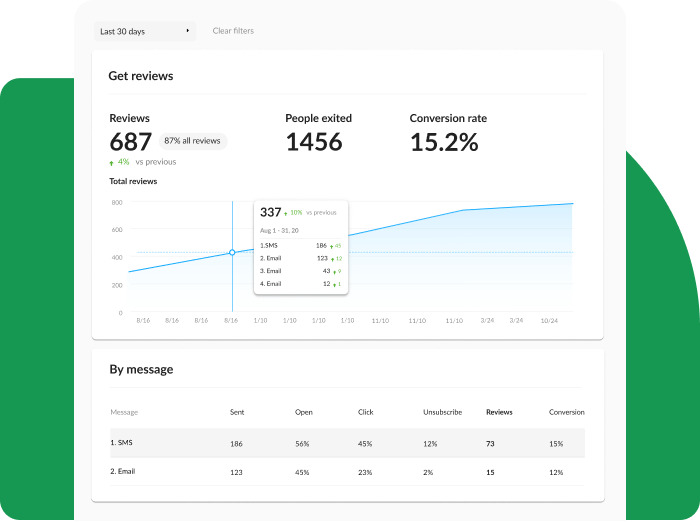Sort table by Sent column header
Image resolution: width=700 pixels, height=522 pixels.
pyautogui.click(x=237, y=412)
